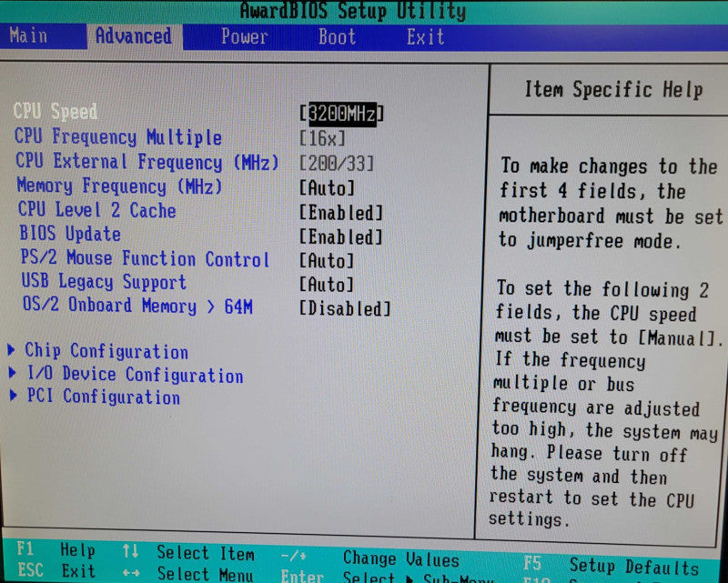Screen dimensions: 728x583
Task: Toggle CPU Level 2 Cache Enabled value
Action: pos(341,213)
